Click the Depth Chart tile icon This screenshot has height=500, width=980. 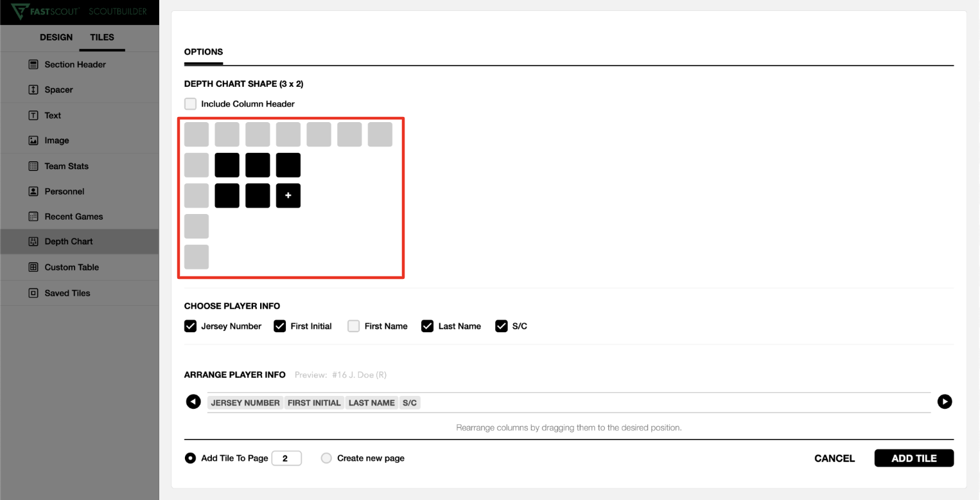pyautogui.click(x=33, y=242)
